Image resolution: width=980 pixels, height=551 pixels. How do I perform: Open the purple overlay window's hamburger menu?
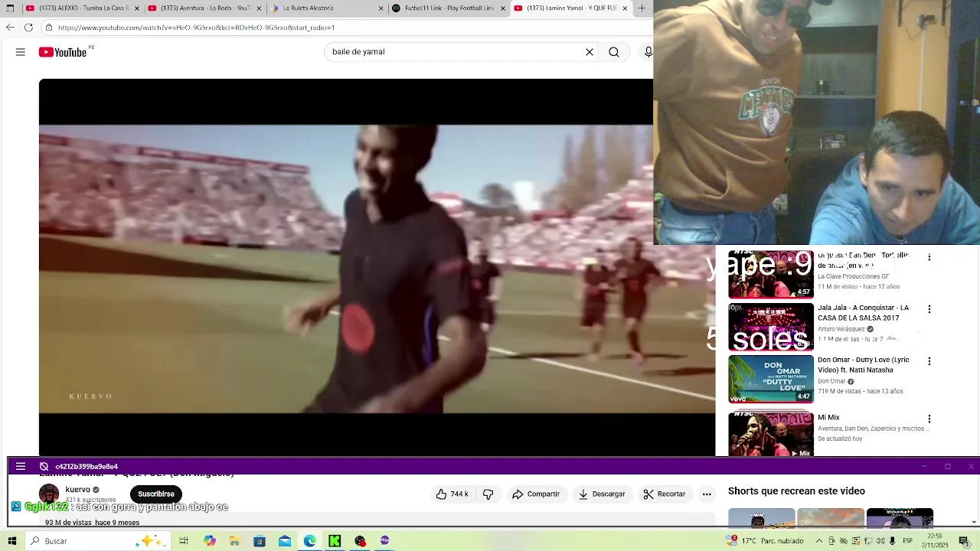click(21, 466)
